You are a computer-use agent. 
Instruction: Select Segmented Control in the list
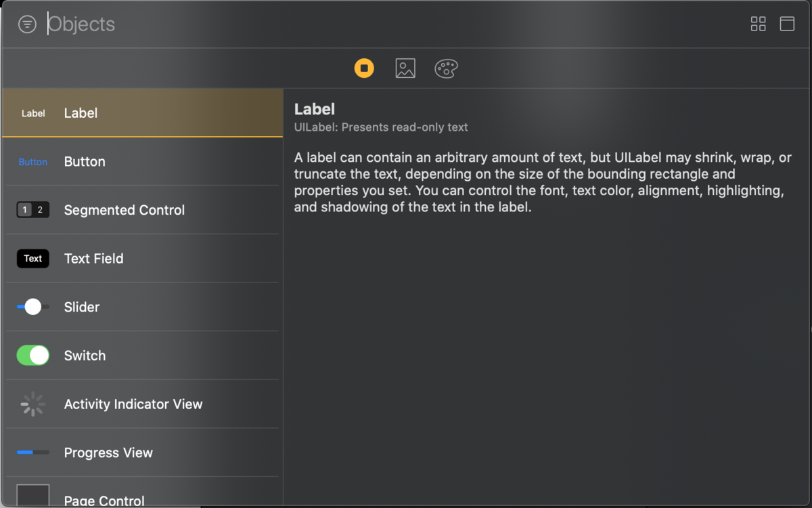click(124, 210)
